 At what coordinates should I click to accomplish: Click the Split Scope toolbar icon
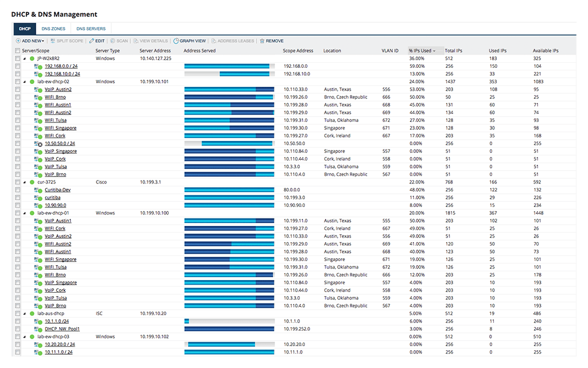pos(53,41)
